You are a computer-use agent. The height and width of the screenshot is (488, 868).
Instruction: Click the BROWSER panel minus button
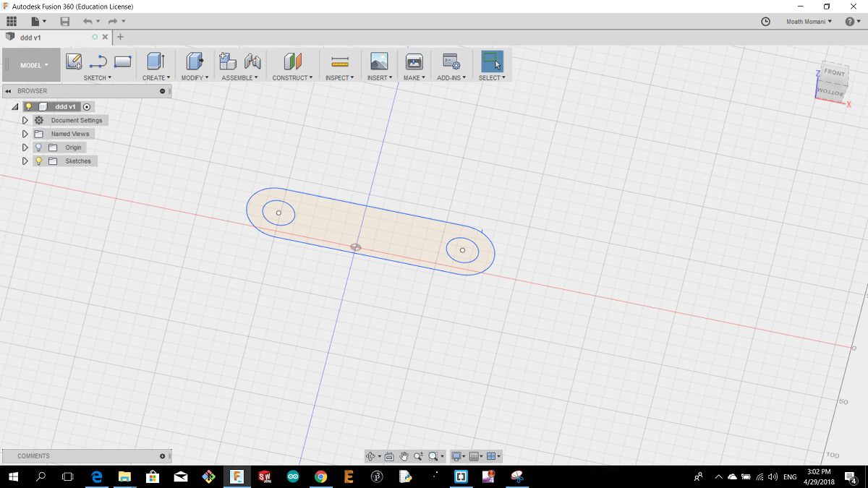[163, 91]
